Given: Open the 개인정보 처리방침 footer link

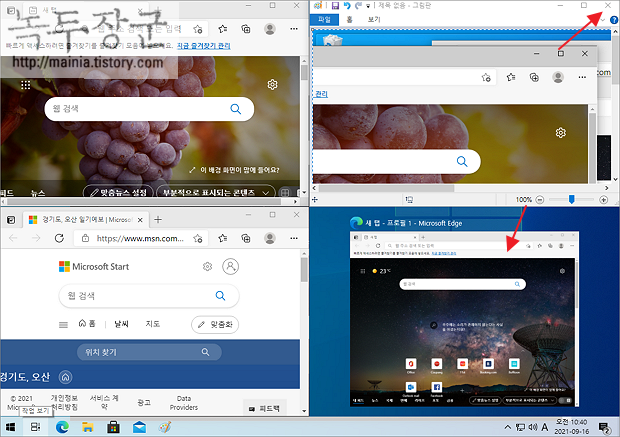Looking at the screenshot, I should click(x=64, y=403).
